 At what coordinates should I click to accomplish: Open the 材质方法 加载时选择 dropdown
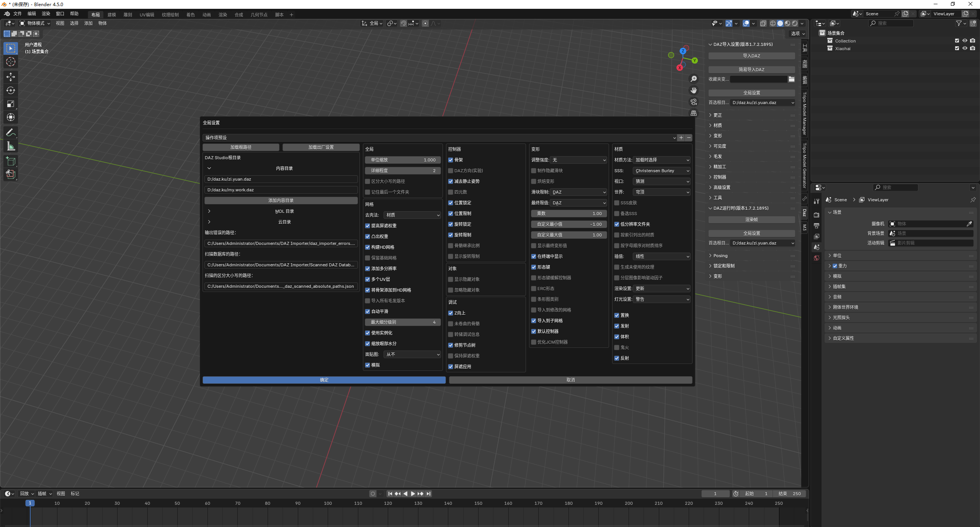pyautogui.click(x=661, y=160)
